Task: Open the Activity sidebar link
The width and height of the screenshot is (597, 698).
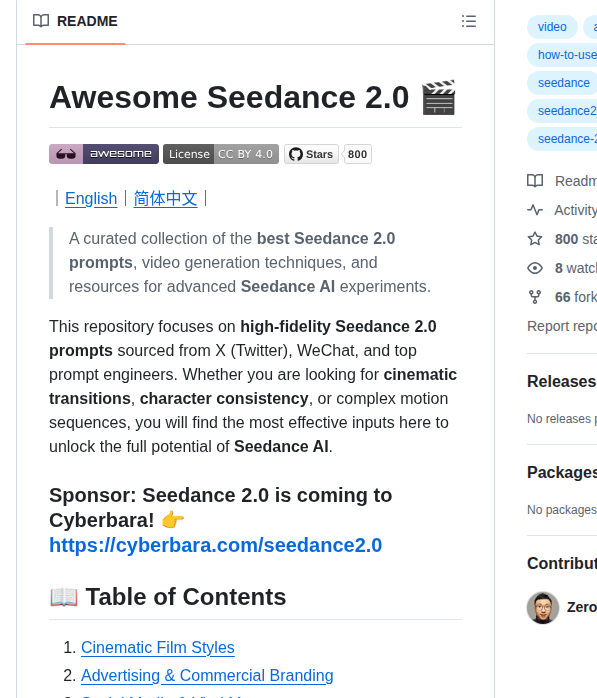Action: 575,210
